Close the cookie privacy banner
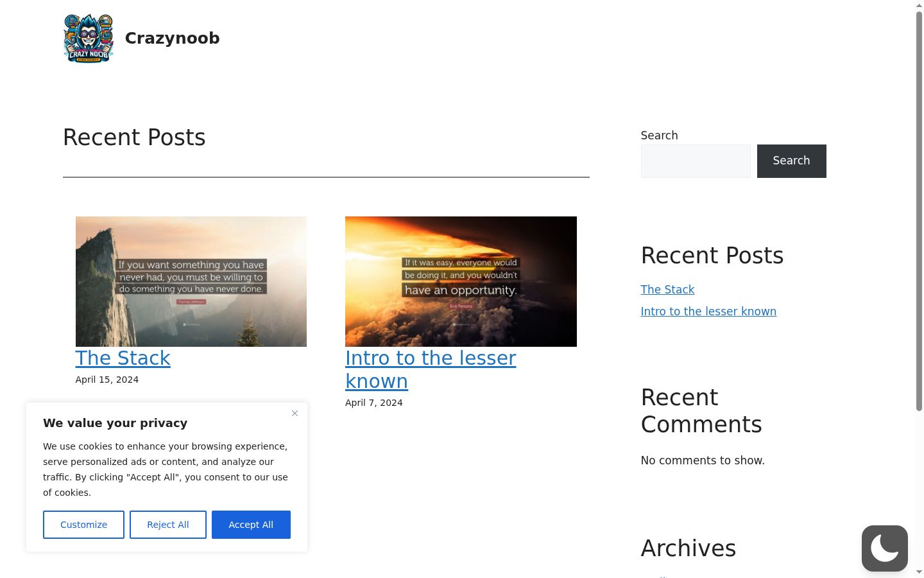Viewport: 924px width, 578px height. tap(295, 414)
